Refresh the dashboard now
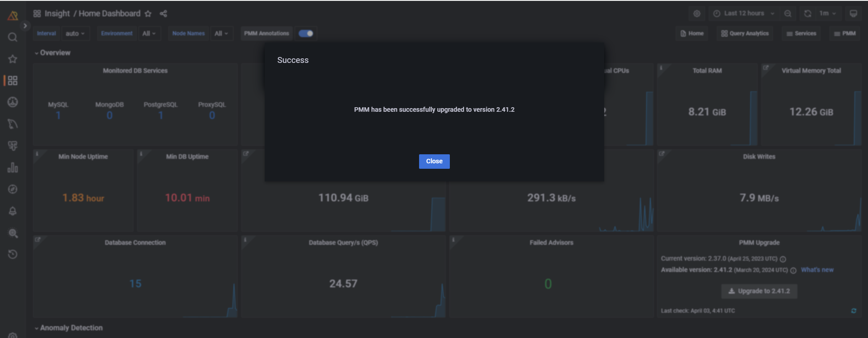This screenshot has width=868, height=338. [808, 14]
